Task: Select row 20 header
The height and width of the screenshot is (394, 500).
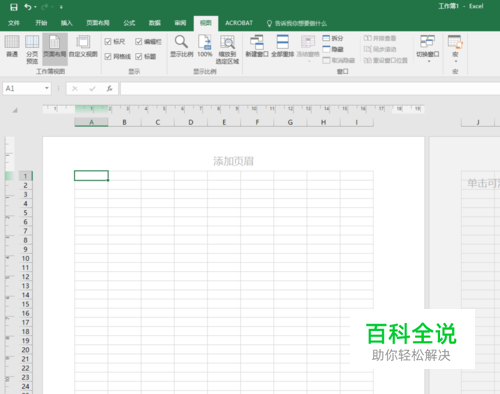Action: (x=25, y=350)
